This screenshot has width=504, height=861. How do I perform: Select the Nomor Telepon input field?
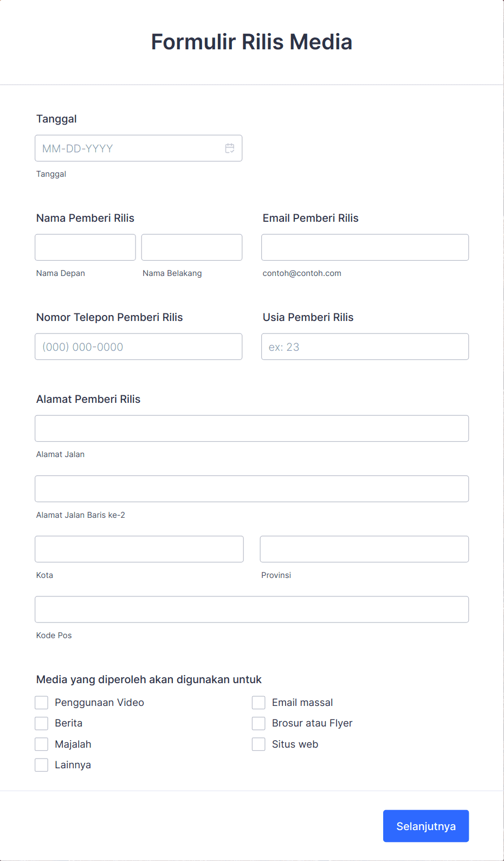tap(138, 346)
